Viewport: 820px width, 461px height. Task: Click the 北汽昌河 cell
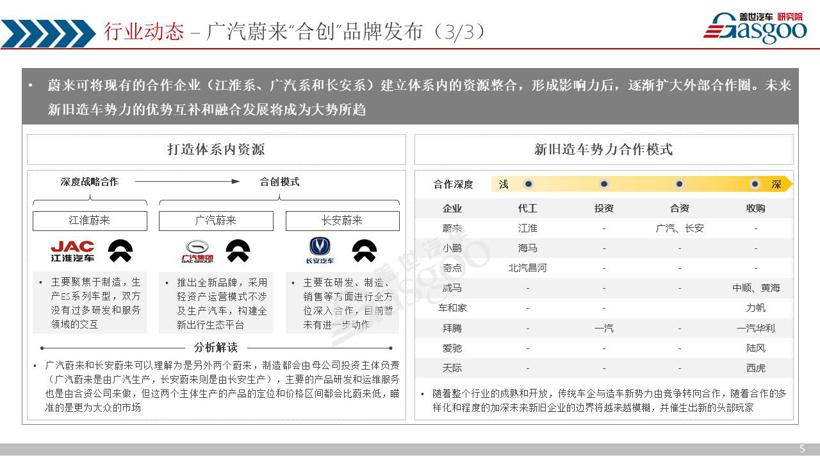[528, 268]
